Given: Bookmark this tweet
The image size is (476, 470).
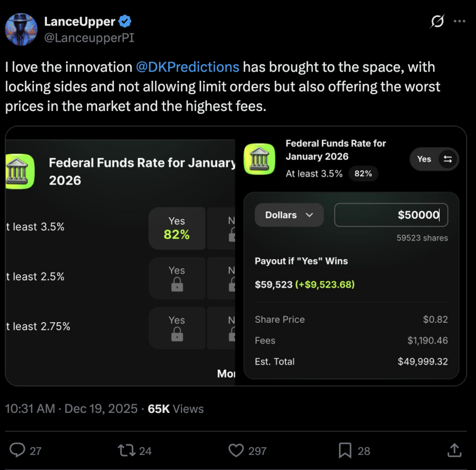Looking at the screenshot, I should pyautogui.click(x=345, y=450).
